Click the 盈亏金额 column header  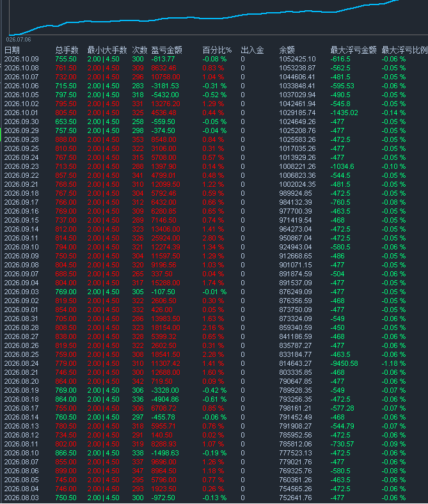pyautogui.click(x=166, y=50)
